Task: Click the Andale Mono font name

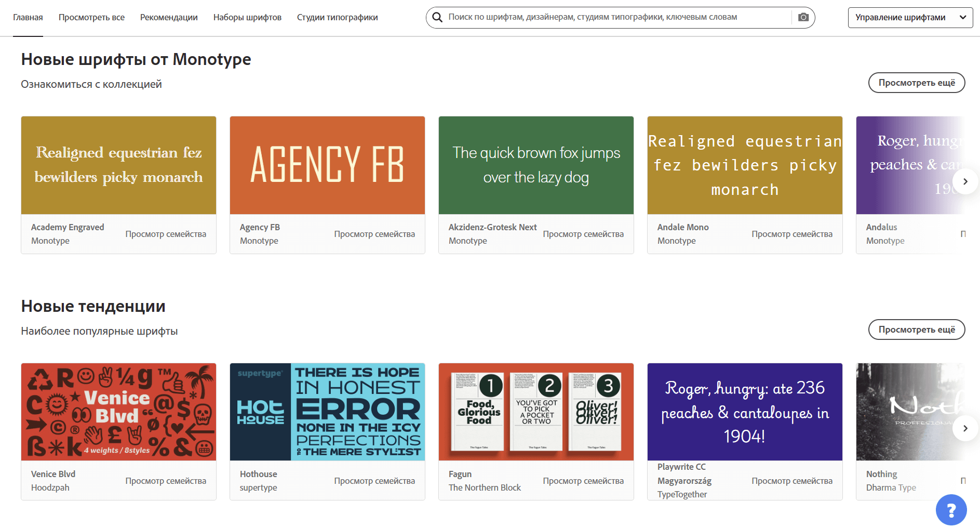Action: (x=683, y=227)
